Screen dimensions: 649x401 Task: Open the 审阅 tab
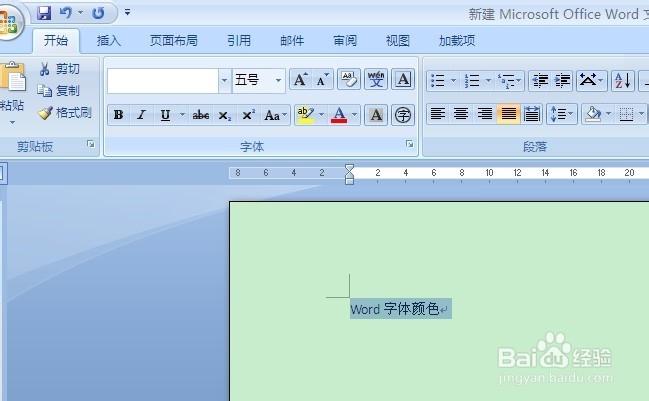click(345, 41)
